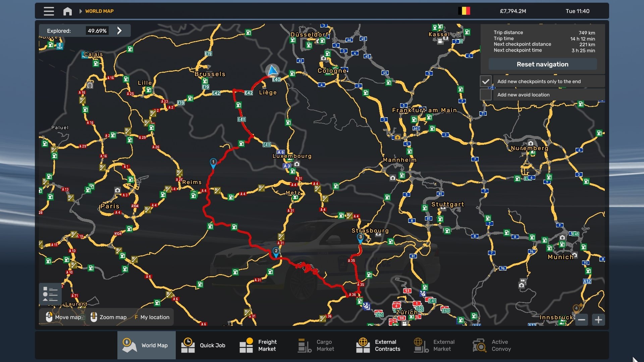Zoom out with the minus button
The image size is (644, 362).
pyautogui.click(x=582, y=320)
